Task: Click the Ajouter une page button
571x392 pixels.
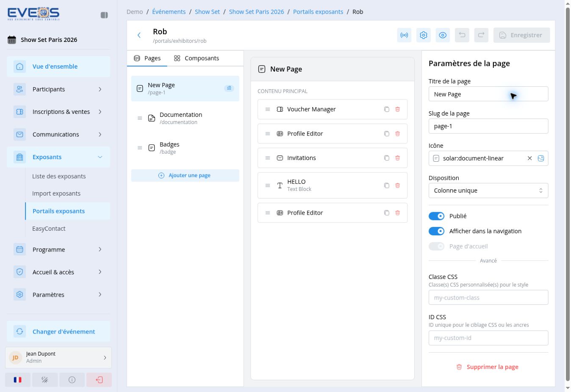Action: (185, 175)
